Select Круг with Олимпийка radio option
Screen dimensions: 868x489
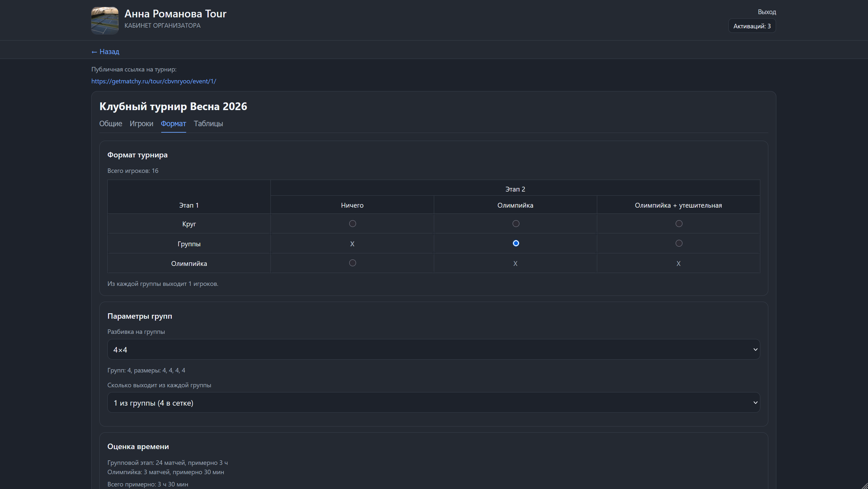pyautogui.click(x=516, y=224)
